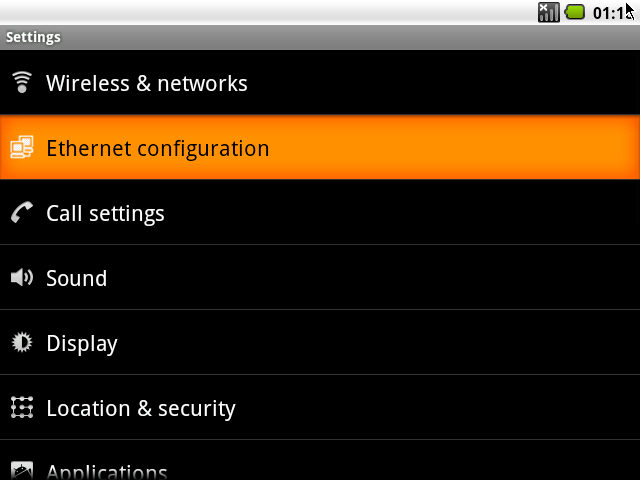640x480 pixels.
Task: Tap the phone handset icon for Call settings
Action: pos(22,212)
